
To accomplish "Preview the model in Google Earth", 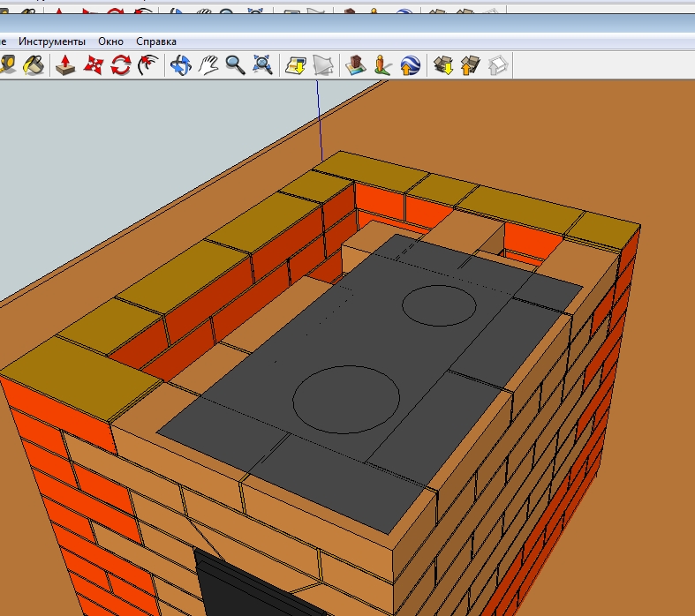I will 410,64.
